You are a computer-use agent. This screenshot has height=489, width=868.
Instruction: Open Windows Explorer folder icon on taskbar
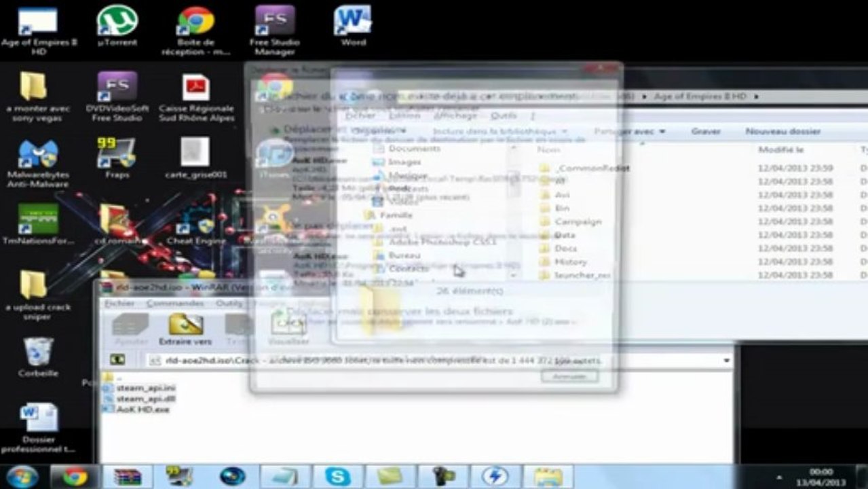547,477
